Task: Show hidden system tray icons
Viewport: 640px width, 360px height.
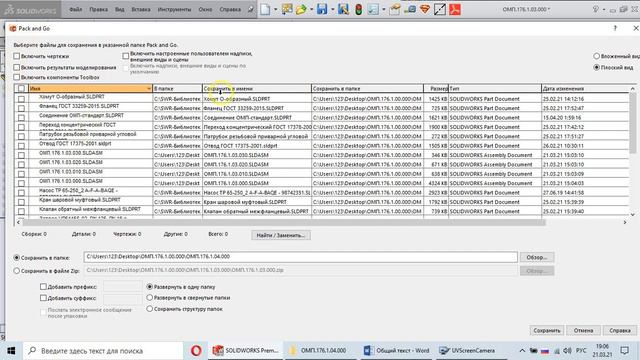Action: 522,351
